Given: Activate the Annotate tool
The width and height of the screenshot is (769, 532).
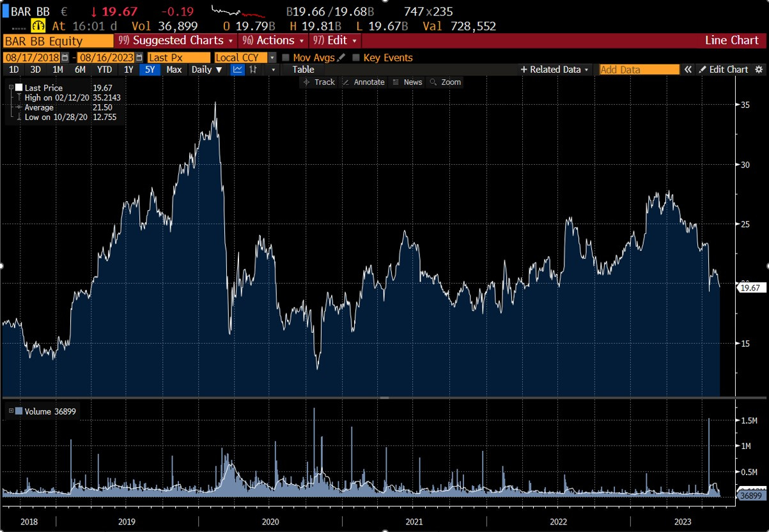Looking at the screenshot, I should click(364, 82).
